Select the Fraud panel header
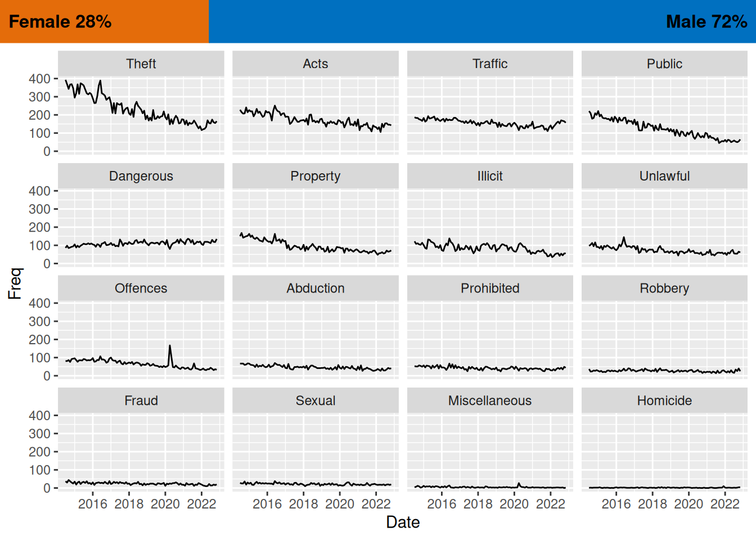756x540 pixels. [x=141, y=400]
